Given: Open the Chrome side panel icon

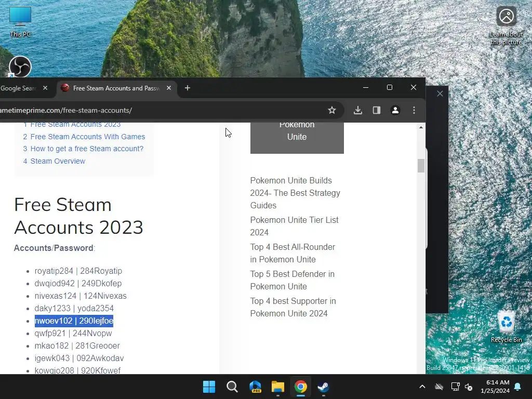Looking at the screenshot, I should click(x=376, y=110).
